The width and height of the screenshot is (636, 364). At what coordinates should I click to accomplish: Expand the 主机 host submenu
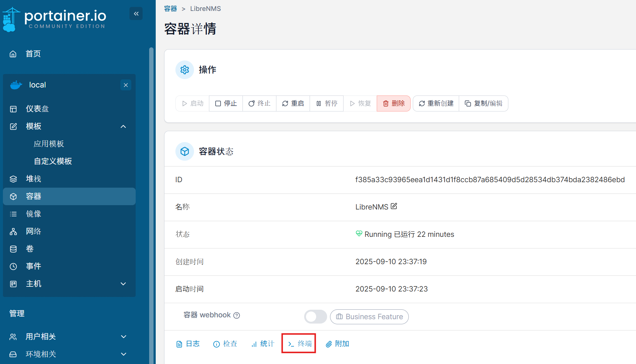click(x=123, y=284)
